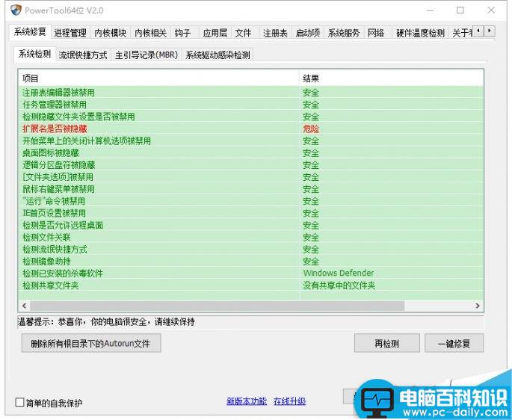This screenshot has width=512, height=420.
Task: Select row 检测是否允许远程桌面
Action: pos(251,226)
